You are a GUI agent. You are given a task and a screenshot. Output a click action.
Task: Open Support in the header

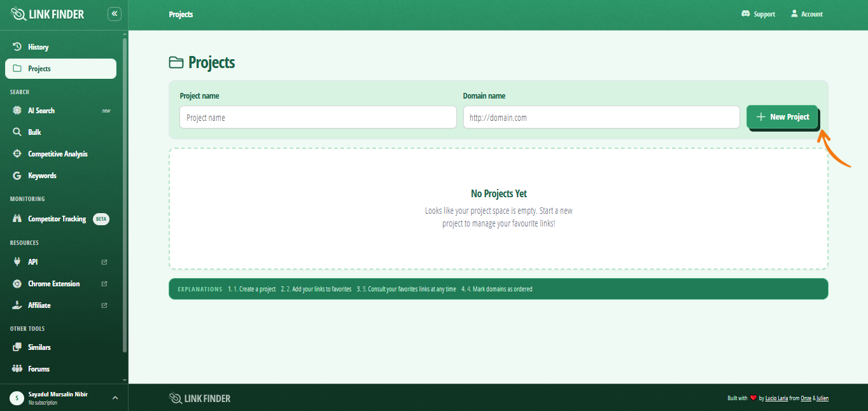point(758,14)
